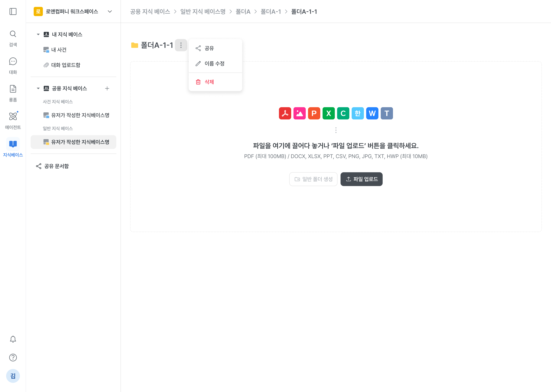Click the drag-and-drop instruction heading

tap(336, 145)
